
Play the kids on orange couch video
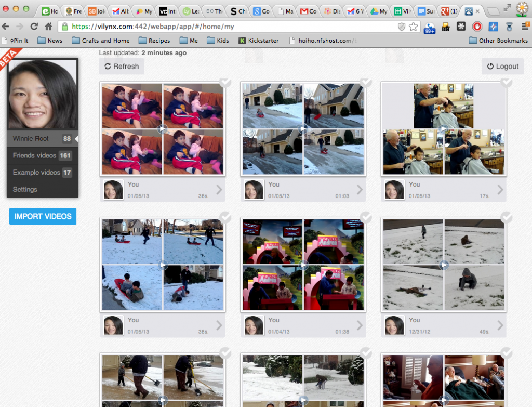163,129
